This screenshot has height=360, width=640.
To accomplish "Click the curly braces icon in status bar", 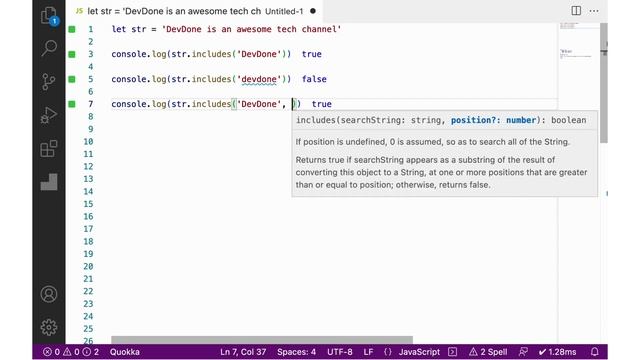I will coord(387,352).
